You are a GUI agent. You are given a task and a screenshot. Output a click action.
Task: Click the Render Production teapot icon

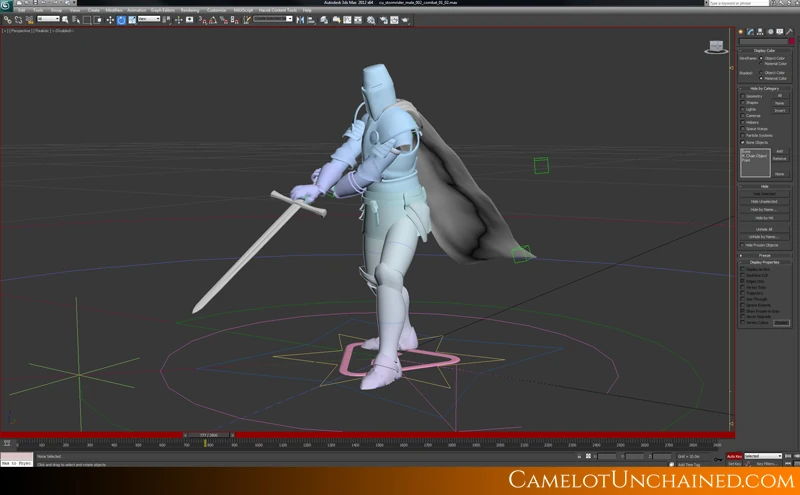pyautogui.click(x=405, y=20)
